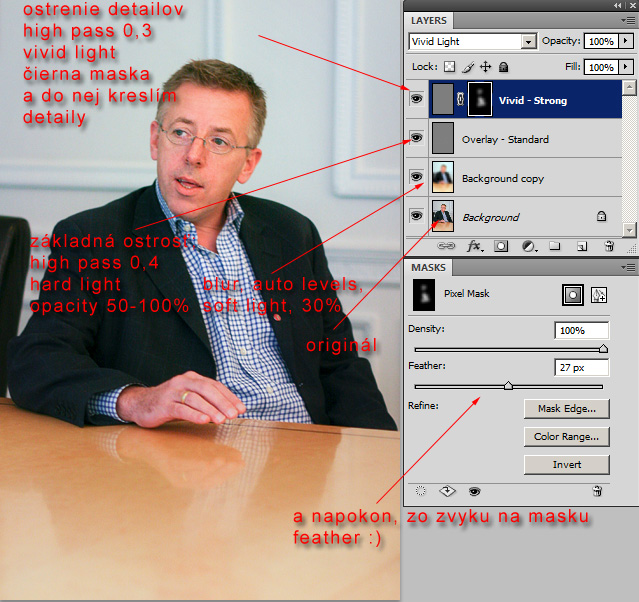Click the Lock position icon

485,67
